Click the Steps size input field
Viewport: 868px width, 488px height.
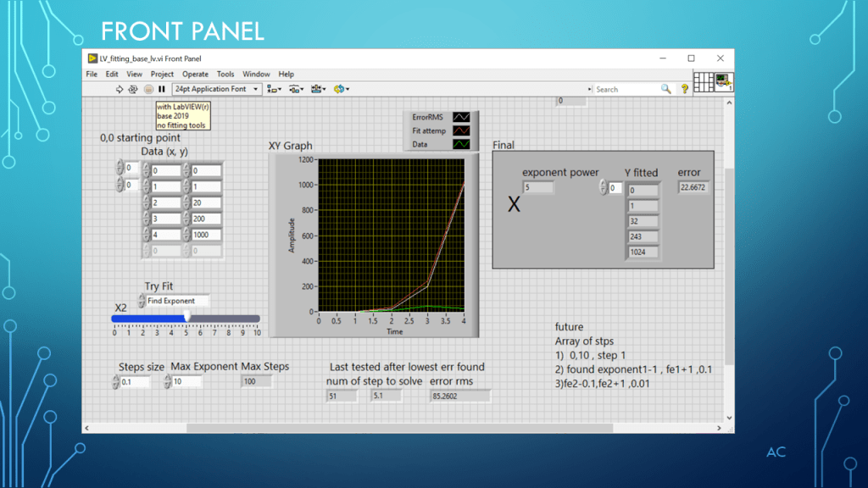[x=136, y=382]
